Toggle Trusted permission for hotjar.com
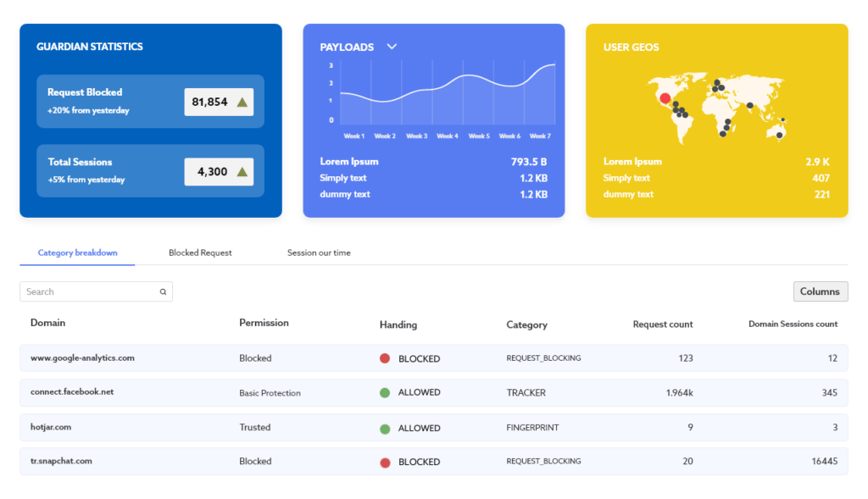868x499 pixels. [255, 428]
